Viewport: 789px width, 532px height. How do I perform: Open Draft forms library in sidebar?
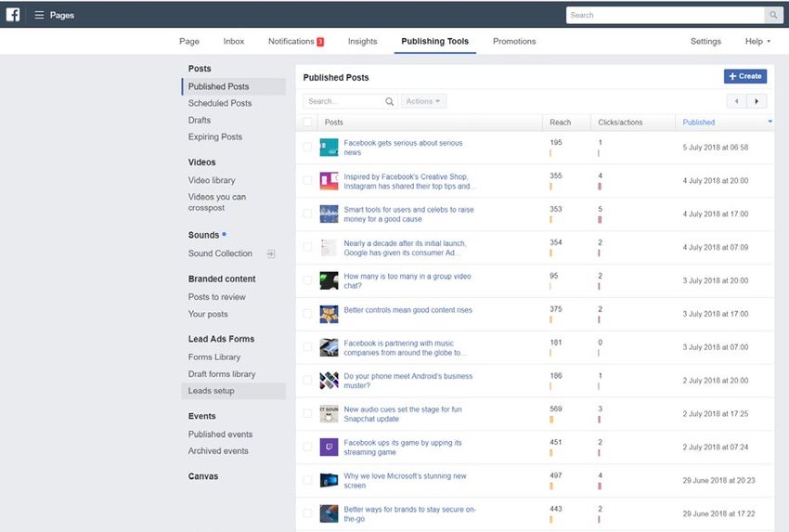coord(222,374)
